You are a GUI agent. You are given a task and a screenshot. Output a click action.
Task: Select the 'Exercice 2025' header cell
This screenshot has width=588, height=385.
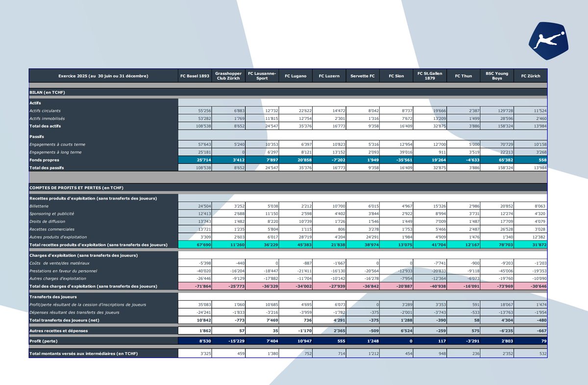coord(103,76)
